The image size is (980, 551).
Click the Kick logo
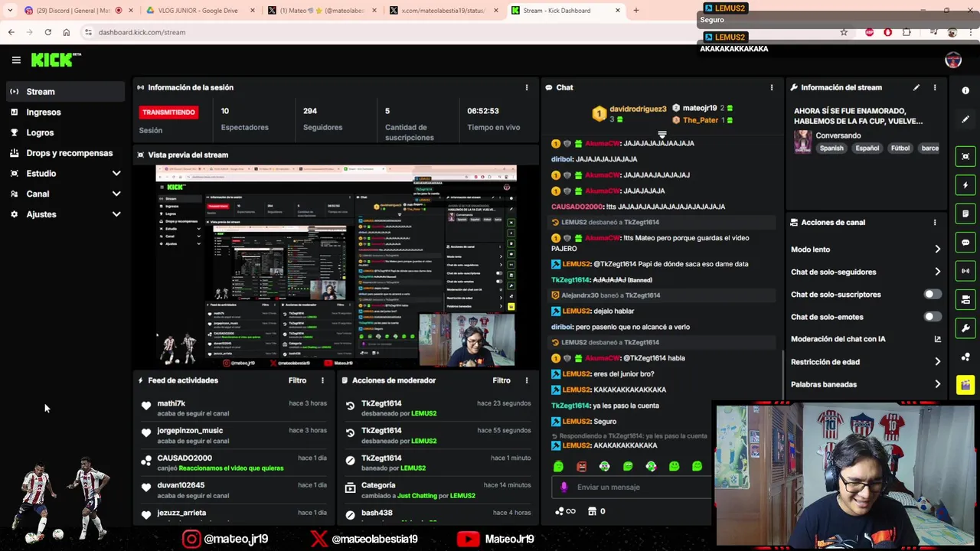(x=55, y=60)
